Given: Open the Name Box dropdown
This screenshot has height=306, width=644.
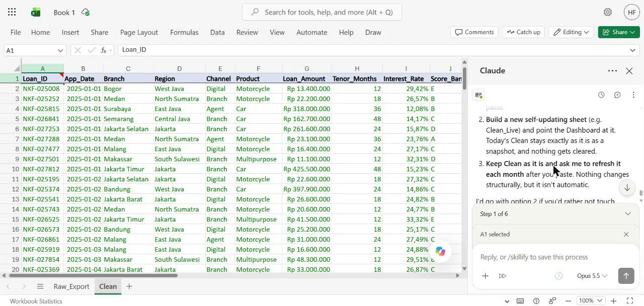Looking at the screenshot, I should click(60, 50).
